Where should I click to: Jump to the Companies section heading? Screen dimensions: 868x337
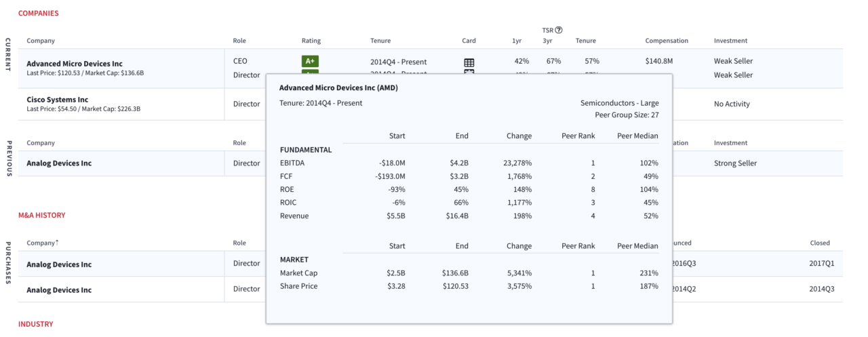38,13
